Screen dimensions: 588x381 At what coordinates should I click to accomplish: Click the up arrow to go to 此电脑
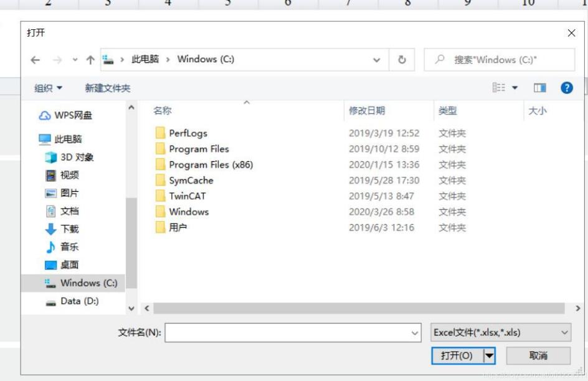pyautogui.click(x=91, y=59)
